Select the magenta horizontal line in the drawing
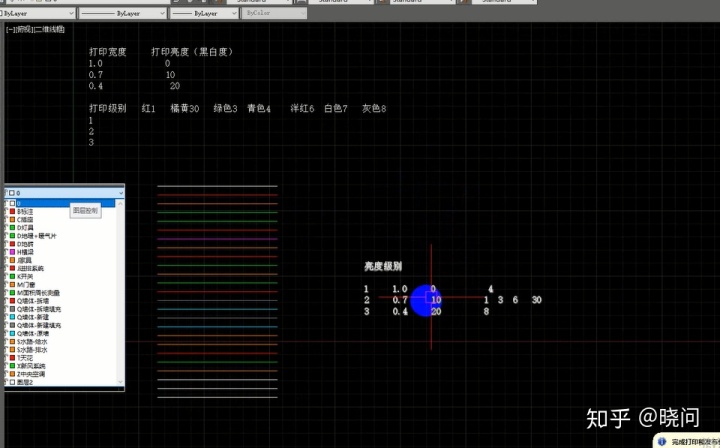Viewport: 720px width, 448px height. pos(217,239)
